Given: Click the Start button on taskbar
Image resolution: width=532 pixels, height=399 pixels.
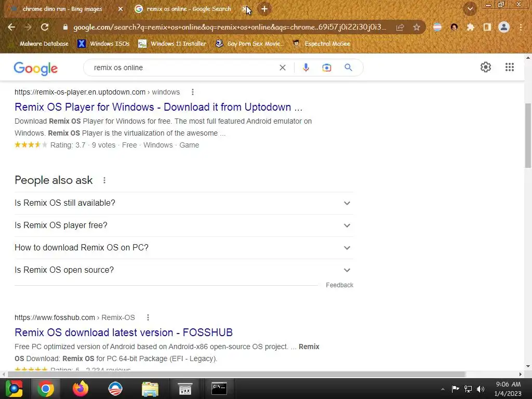Looking at the screenshot, I should tap(14, 389).
